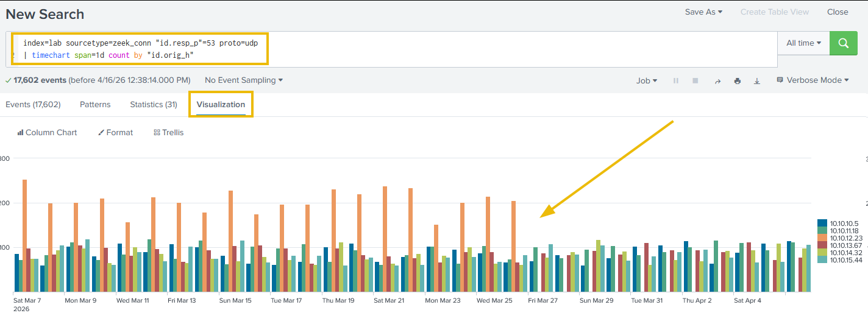
Task: Click the 10.10.12.23 orange legend swatch
Action: [822, 238]
